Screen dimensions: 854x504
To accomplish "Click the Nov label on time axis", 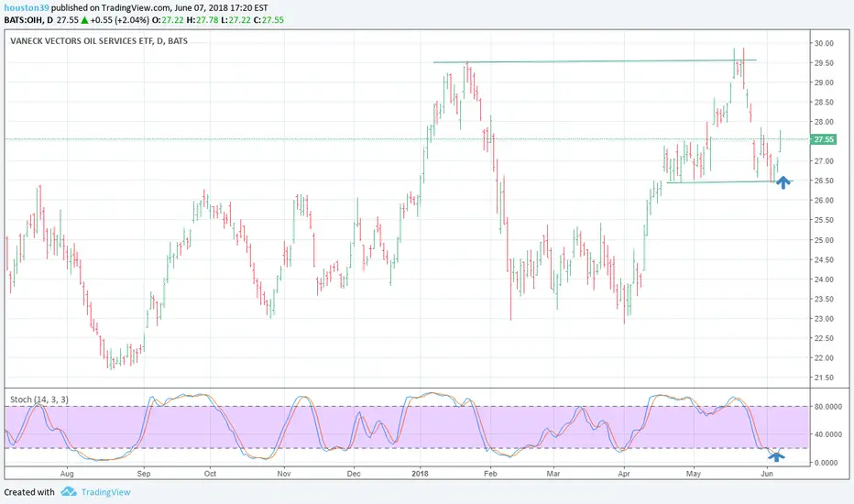I will pyautogui.click(x=284, y=474).
